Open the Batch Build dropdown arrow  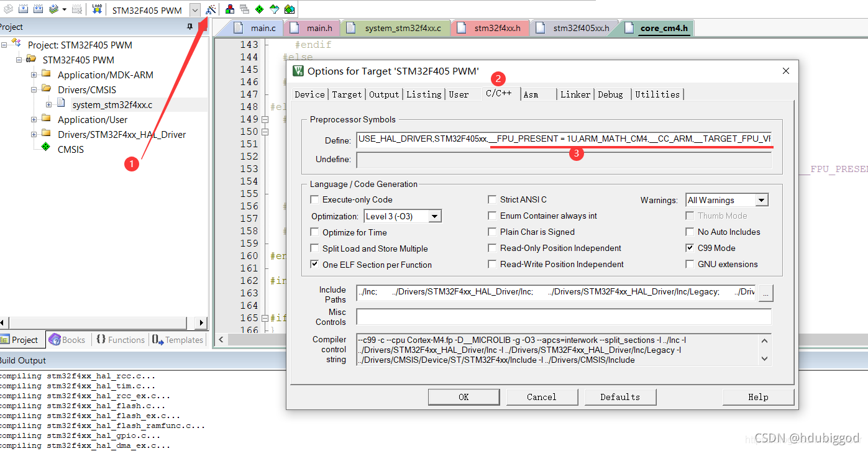64,9
